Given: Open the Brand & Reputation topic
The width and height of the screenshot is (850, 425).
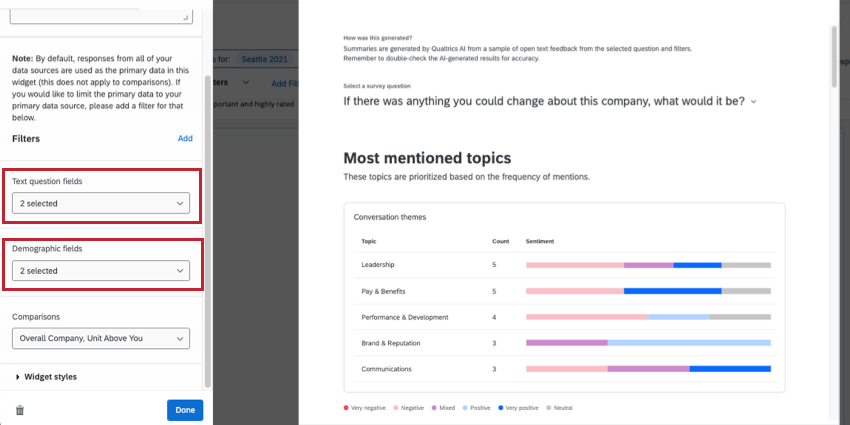Looking at the screenshot, I should (x=392, y=343).
